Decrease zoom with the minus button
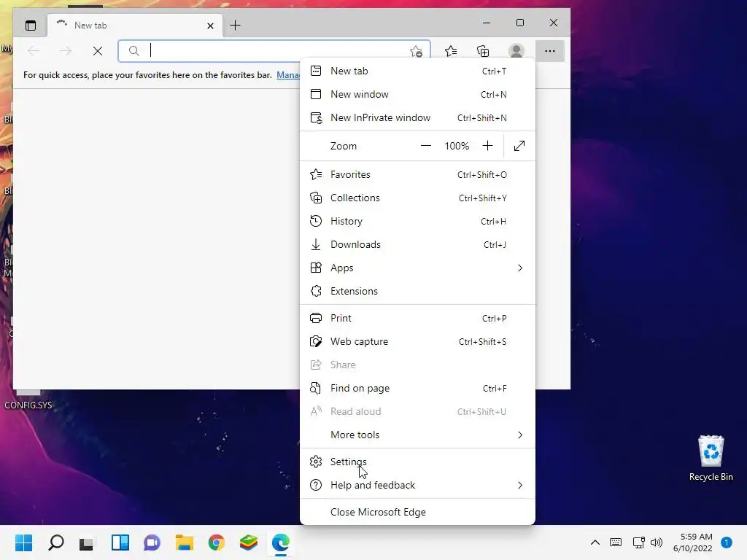Screen dimensions: 747x560 pos(426,146)
